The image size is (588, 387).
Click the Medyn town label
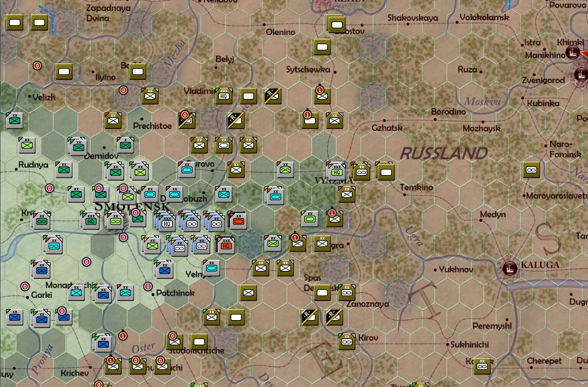click(x=493, y=214)
